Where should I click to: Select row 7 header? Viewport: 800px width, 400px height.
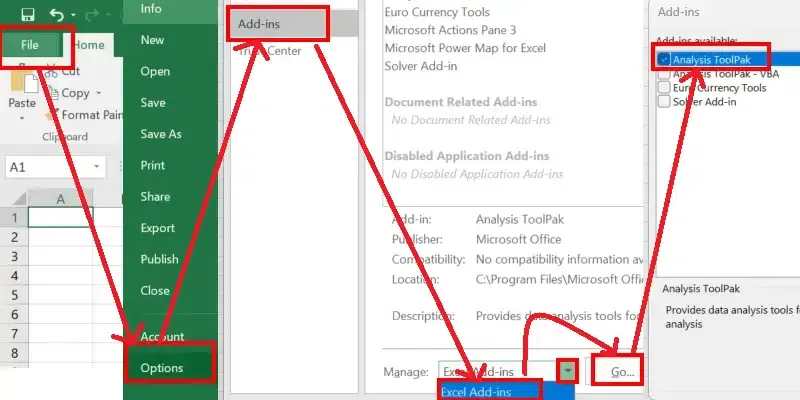[x=14, y=334]
